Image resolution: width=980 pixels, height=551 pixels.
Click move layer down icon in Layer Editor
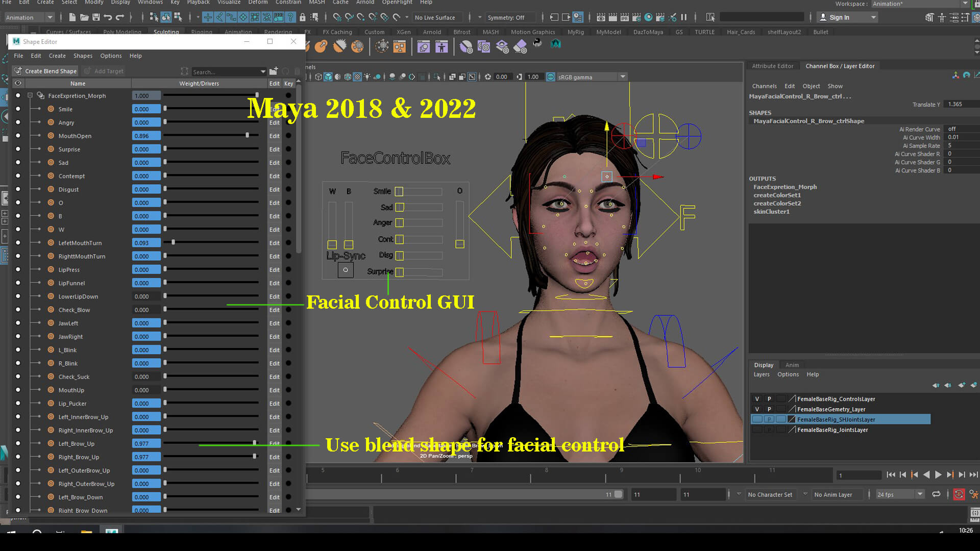point(948,385)
